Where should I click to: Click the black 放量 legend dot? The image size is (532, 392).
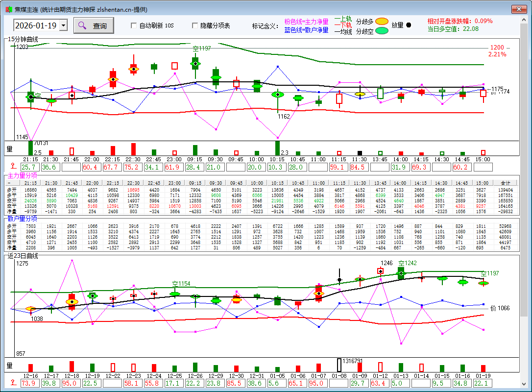[409, 25]
